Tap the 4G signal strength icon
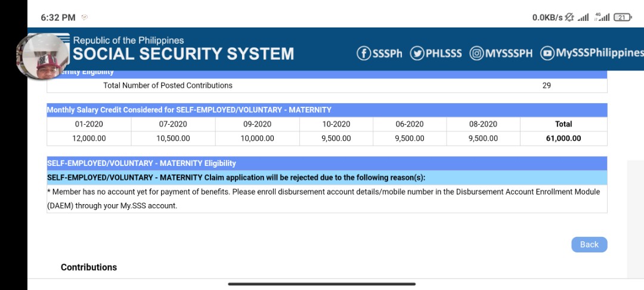This screenshot has height=290, width=644. click(x=602, y=17)
